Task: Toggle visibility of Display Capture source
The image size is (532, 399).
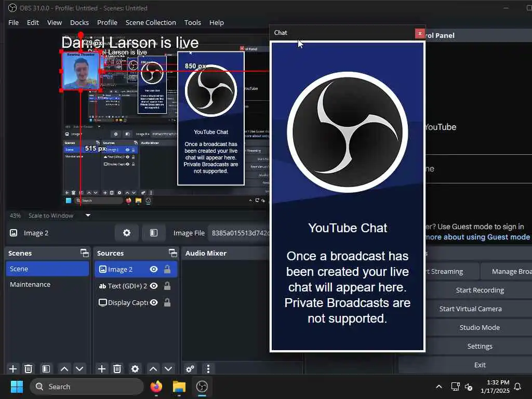Action: tap(154, 302)
